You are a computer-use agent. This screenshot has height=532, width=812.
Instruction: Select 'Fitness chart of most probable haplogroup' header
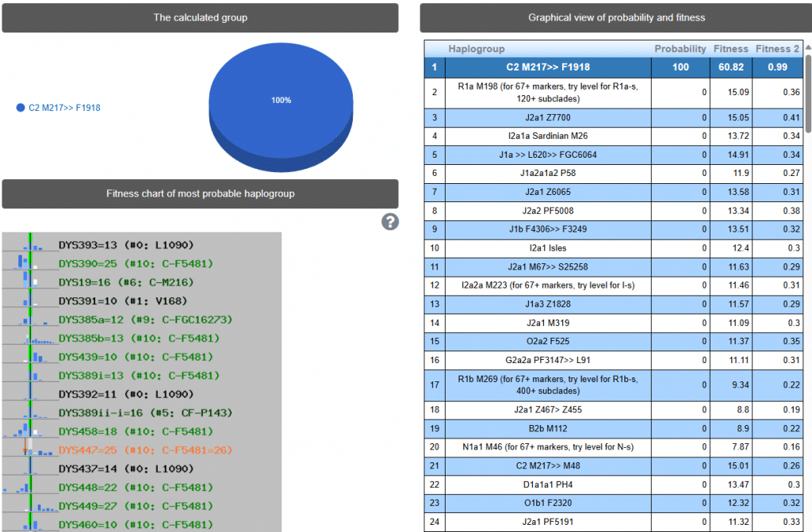tap(200, 193)
